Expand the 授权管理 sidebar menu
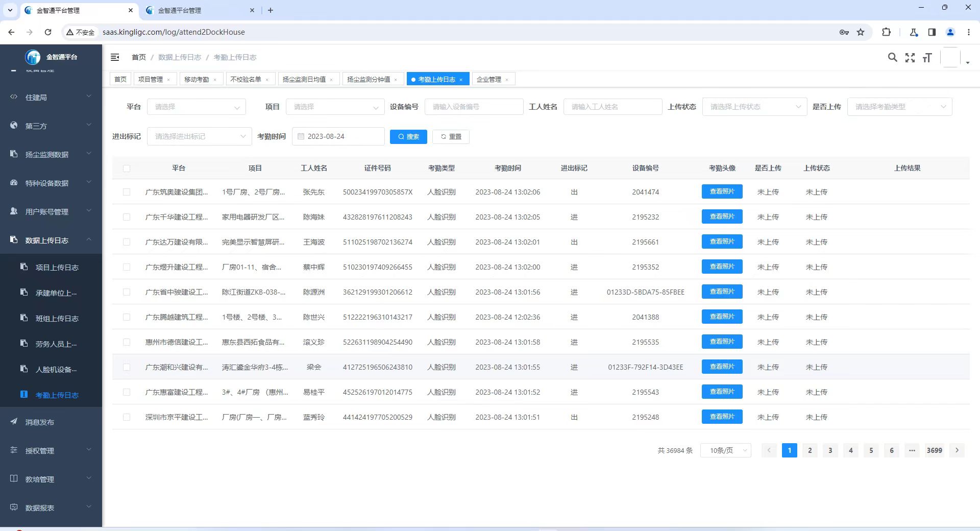The width and height of the screenshot is (980, 531). 51,450
